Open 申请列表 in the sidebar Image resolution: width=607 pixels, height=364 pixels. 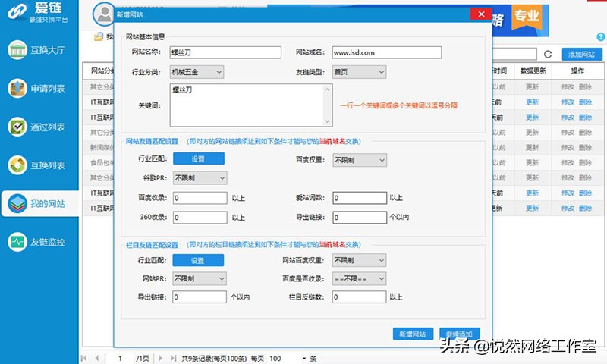click(37, 89)
